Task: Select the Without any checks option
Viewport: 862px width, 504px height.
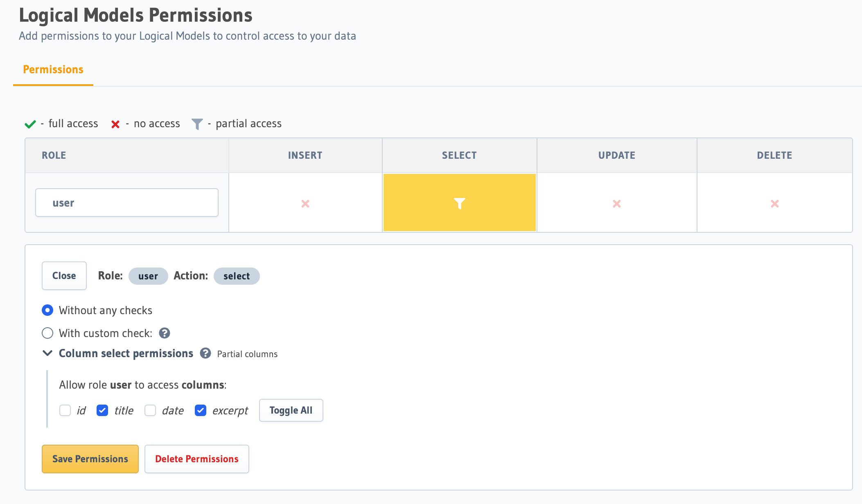Action: click(47, 310)
